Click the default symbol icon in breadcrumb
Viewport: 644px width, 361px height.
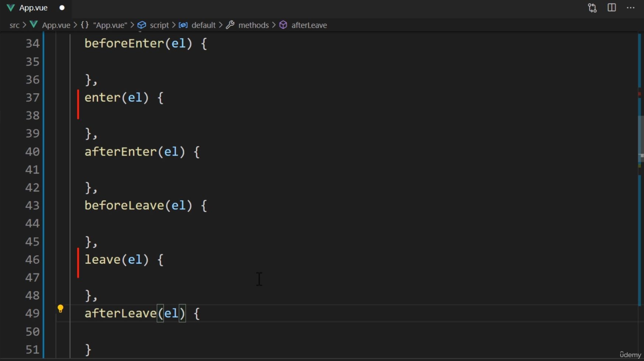[x=183, y=25]
